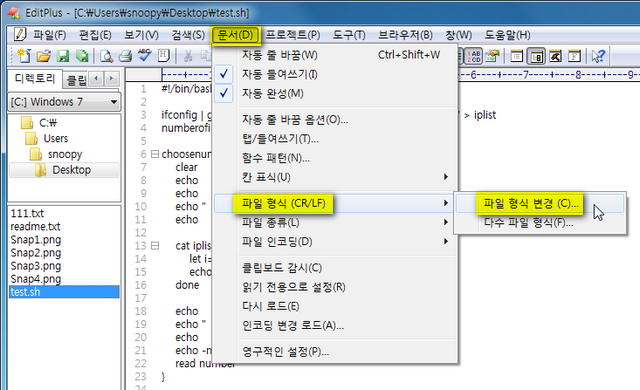Choose 파일 형식 변경 (C)... in the submenu
The height and width of the screenshot is (390, 640).
pyautogui.click(x=540, y=203)
